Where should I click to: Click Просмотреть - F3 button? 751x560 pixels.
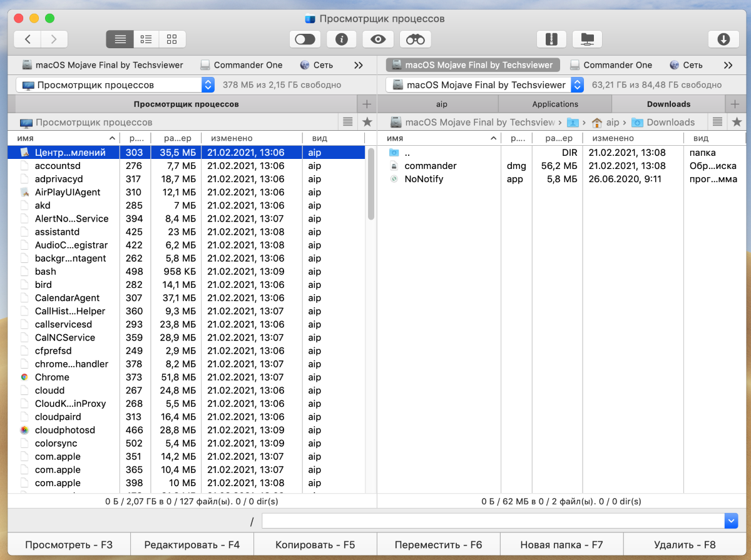pyautogui.click(x=69, y=545)
